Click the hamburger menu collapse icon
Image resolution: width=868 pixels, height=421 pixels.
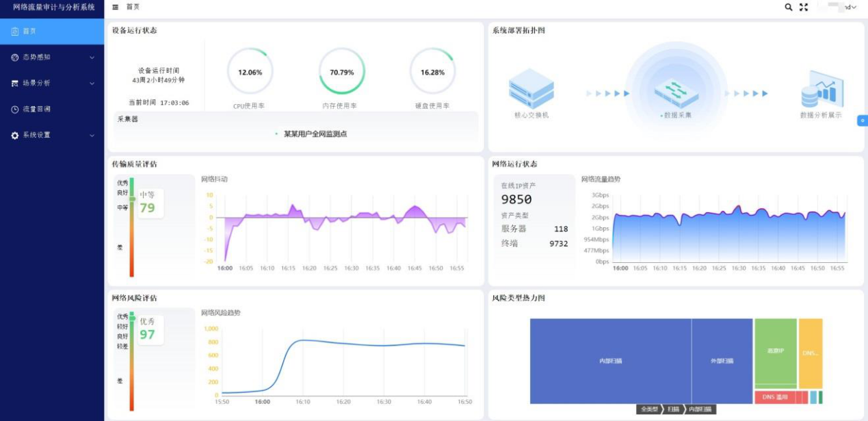pyautogui.click(x=115, y=7)
